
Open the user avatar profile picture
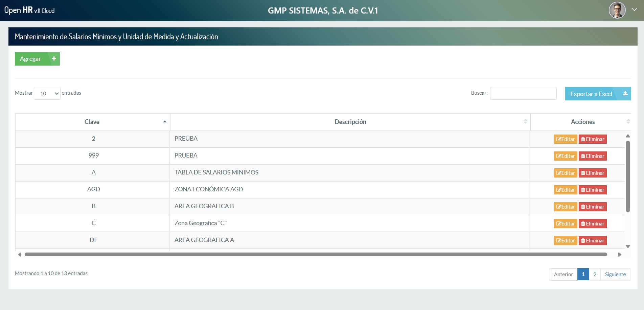click(617, 10)
